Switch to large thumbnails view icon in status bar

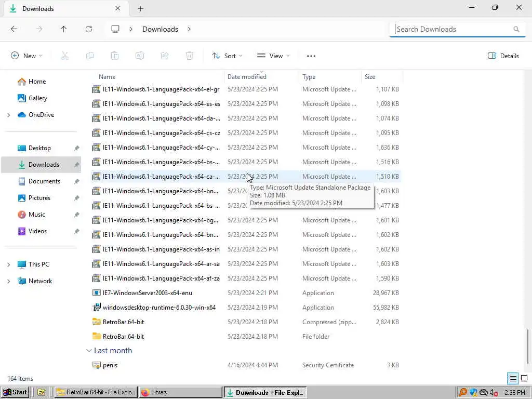524,378
